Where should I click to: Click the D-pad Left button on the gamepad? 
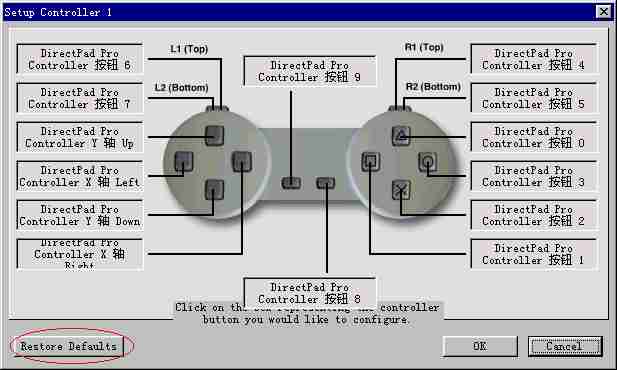tap(184, 161)
